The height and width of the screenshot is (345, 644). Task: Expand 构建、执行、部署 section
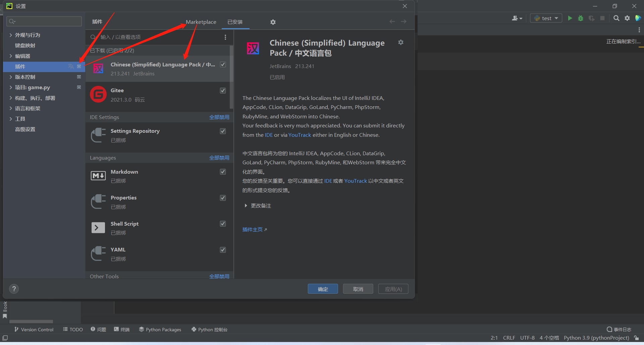point(11,98)
